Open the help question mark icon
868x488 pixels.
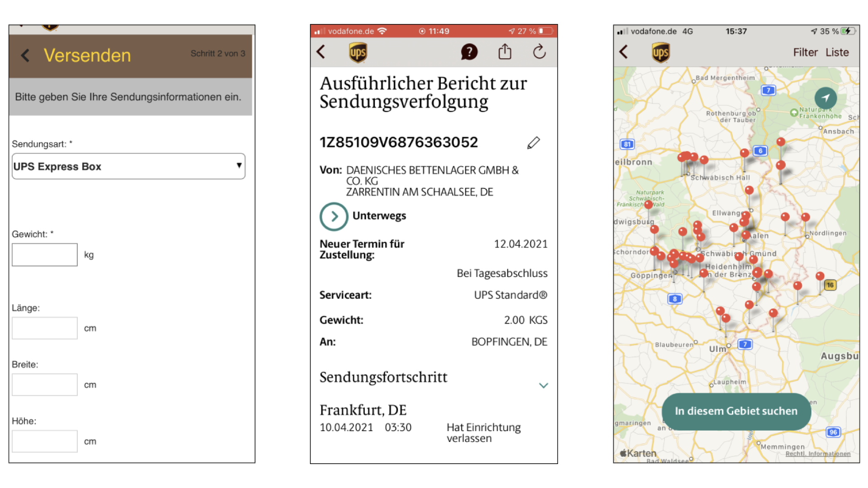coord(470,52)
